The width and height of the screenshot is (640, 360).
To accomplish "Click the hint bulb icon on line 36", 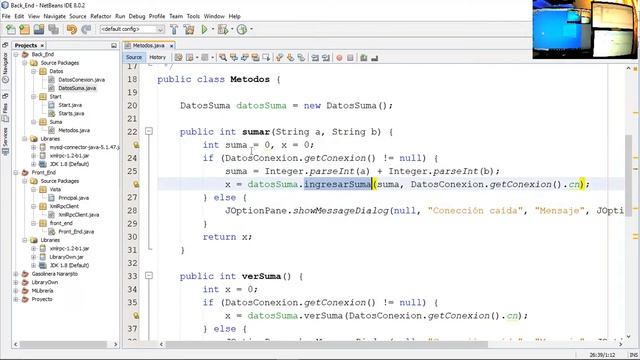I will click(136, 316).
